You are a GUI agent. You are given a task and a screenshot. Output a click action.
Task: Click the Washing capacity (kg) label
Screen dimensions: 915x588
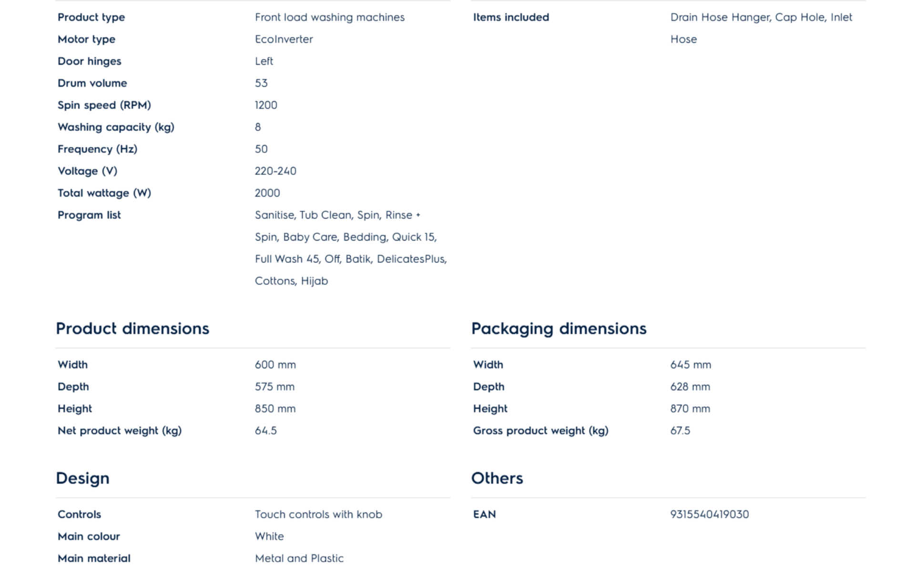(x=116, y=127)
